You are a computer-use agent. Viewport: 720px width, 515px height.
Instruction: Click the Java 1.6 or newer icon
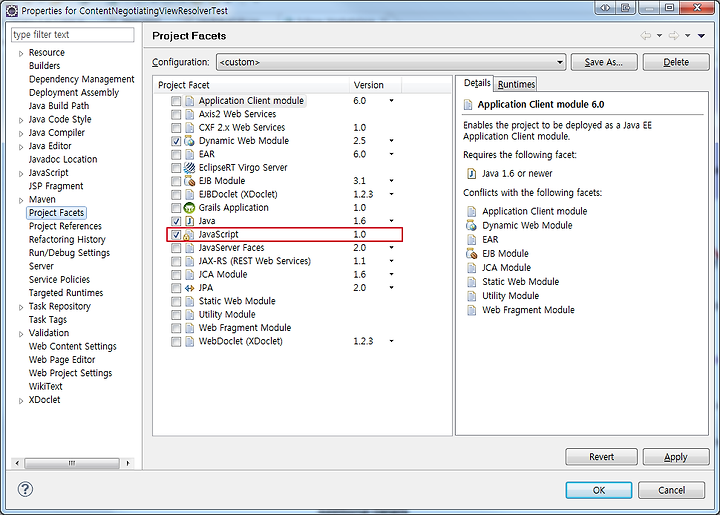pos(471,174)
